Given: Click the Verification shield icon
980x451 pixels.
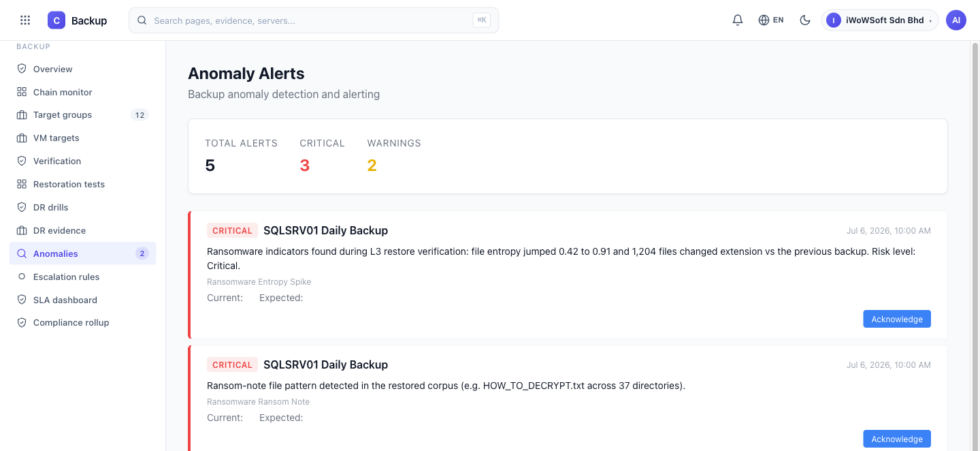Looking at the screenshot, I should (22, 161).
